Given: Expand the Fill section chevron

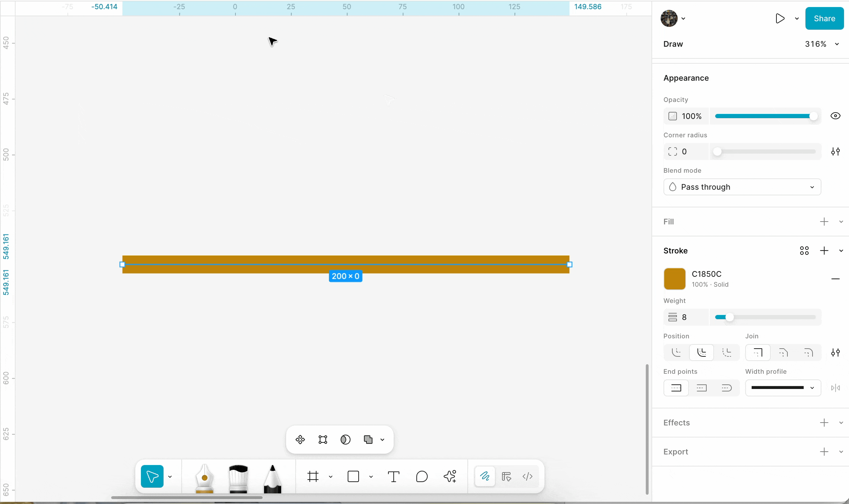Looking at the screenshot, I should 841,222.
